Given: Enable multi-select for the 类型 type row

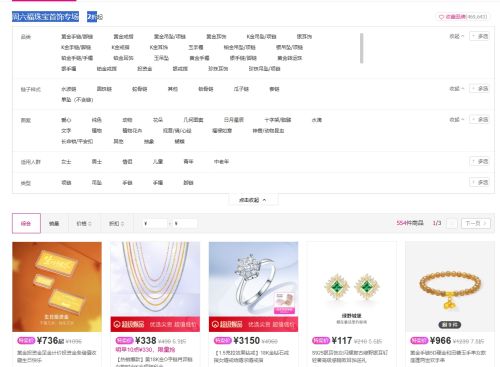Looking at the screenshot, I should (479, 182).
